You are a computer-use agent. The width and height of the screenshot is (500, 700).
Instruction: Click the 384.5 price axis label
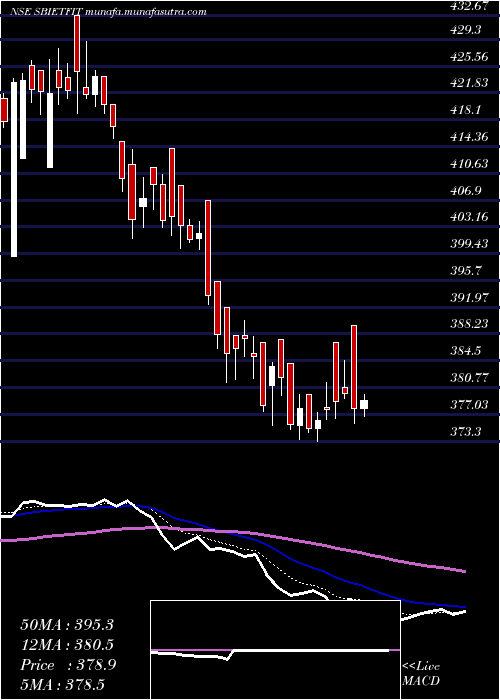tap(467, 351)
